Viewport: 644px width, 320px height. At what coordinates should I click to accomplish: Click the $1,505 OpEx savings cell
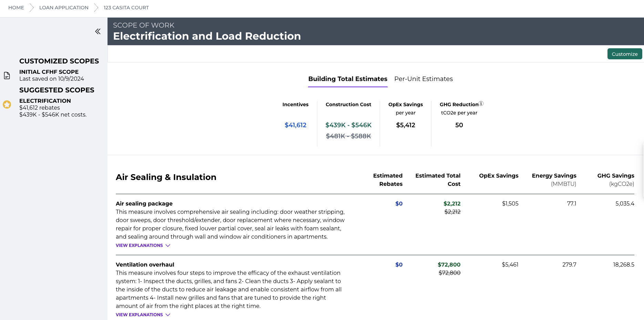[x=510, y=204]
